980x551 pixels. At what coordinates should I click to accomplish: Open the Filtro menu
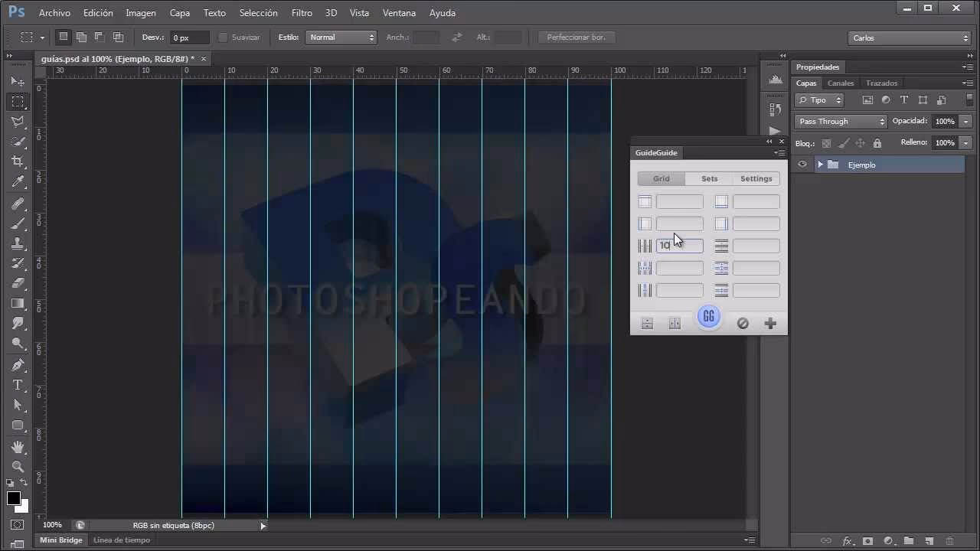point(302,13)
